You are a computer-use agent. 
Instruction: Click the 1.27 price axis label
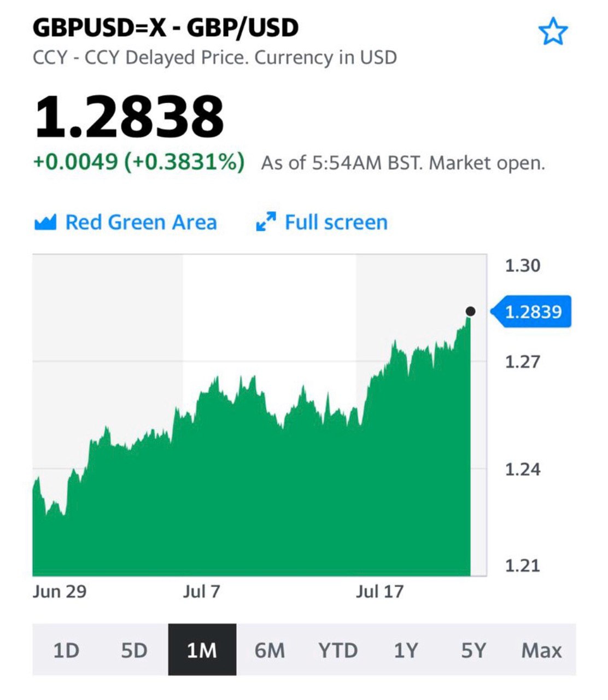click(523, 361)
